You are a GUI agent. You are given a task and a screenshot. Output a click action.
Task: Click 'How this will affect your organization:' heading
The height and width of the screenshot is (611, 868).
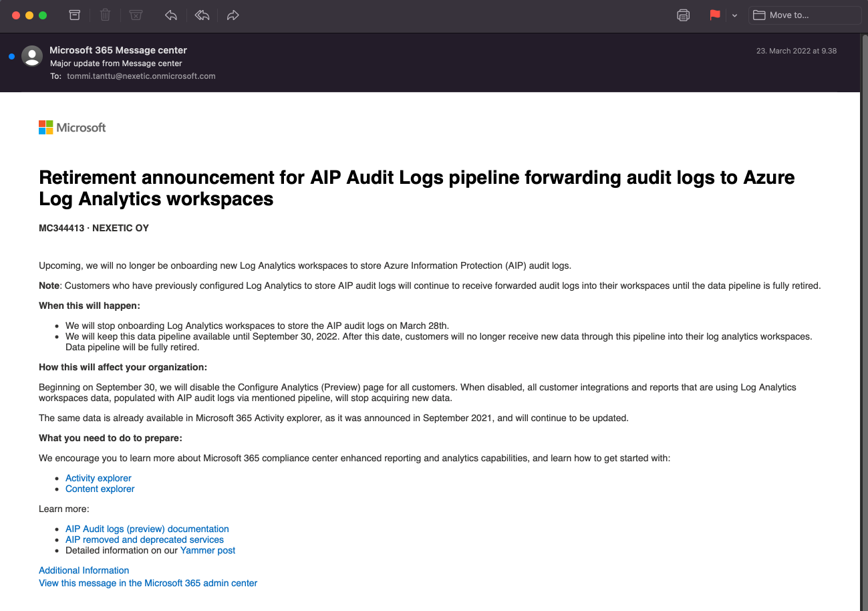(123, 367)
